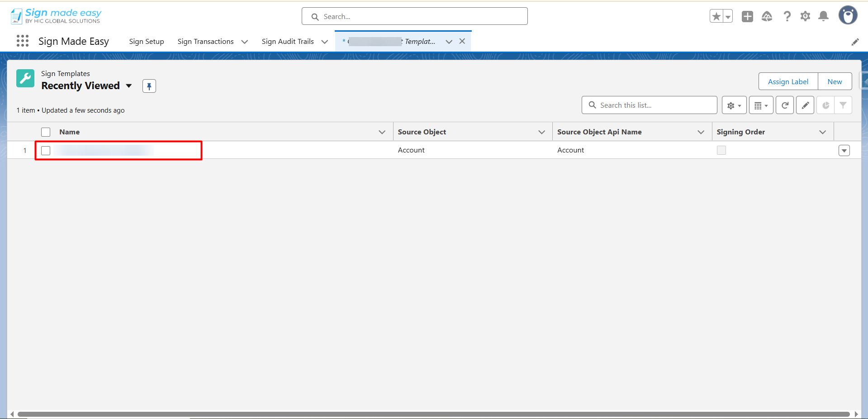The width and height of the screenshot is (868, 419).
Task: Expand the Sign Transactions tab dropdown
Action: (x=245, y=42)
